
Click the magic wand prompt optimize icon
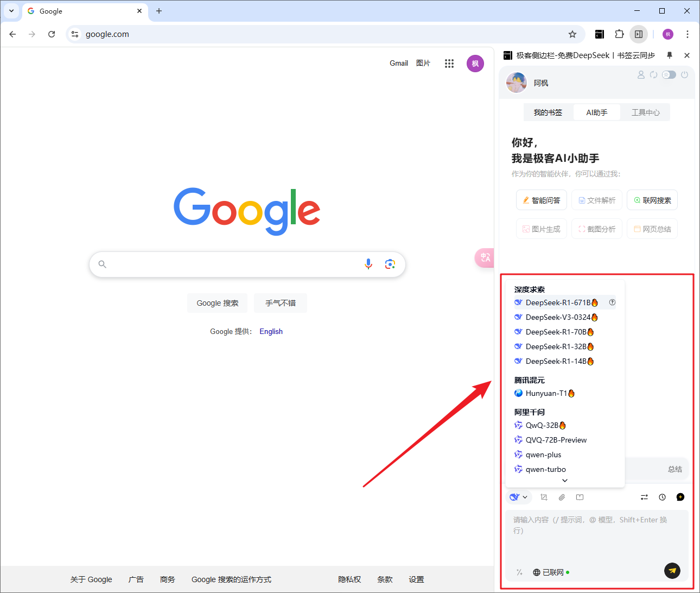pos(519,572)
